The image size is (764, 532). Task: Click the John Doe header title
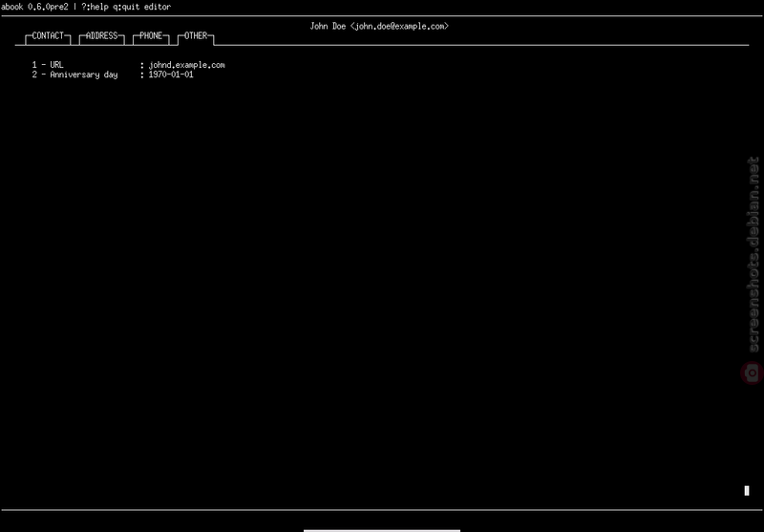(379, 27)
